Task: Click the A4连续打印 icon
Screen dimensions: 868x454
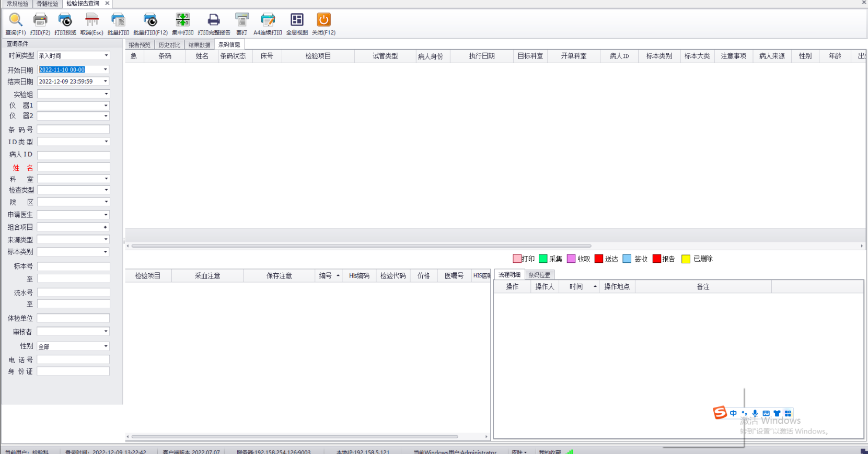Action: tap(268, 20)
